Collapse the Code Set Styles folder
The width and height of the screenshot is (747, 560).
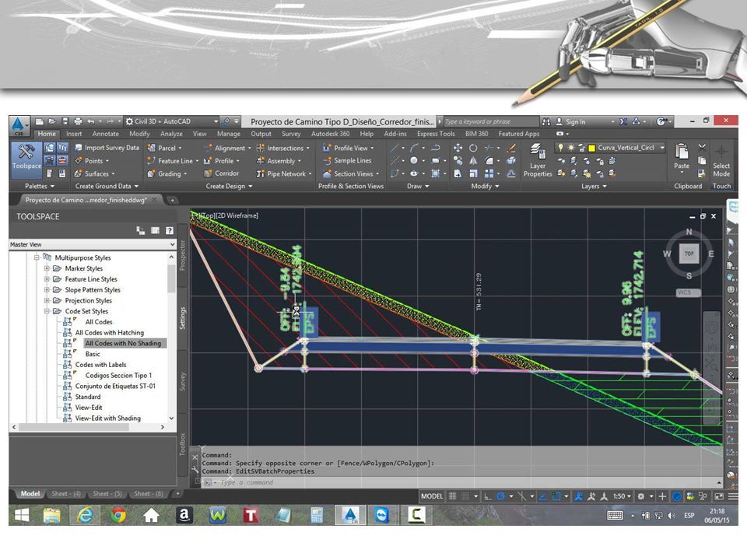click(x=47, y=311)
